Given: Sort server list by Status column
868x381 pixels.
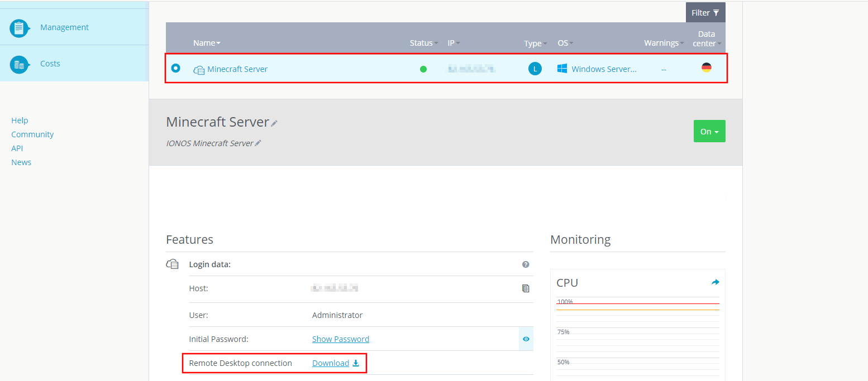Looking at the screenshot, I should [423, 43].
